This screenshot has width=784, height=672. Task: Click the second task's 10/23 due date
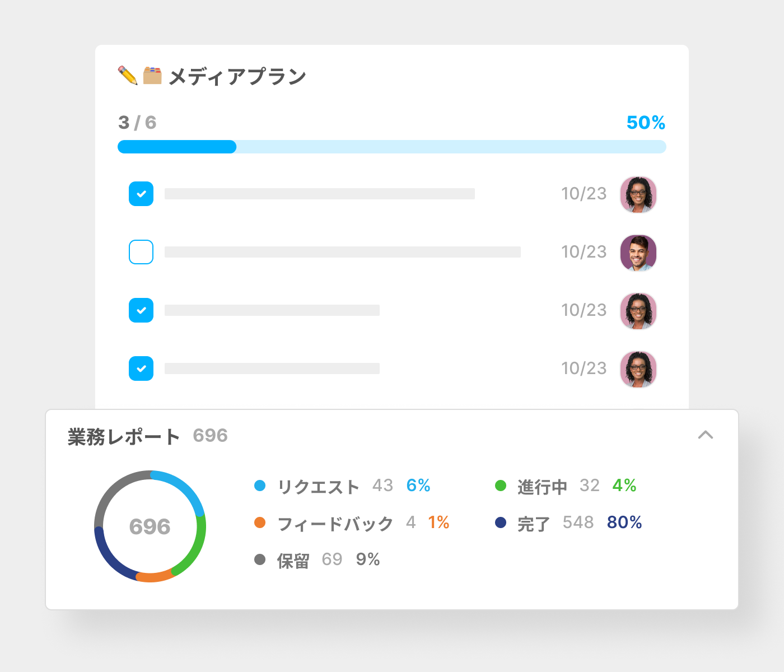(584, 252)
